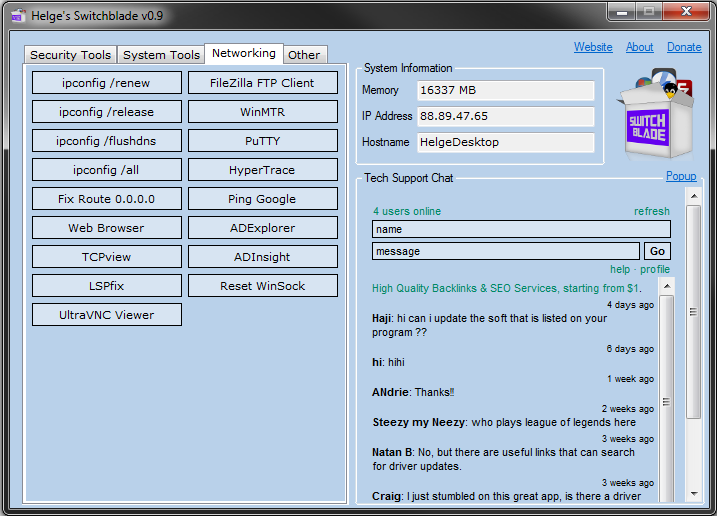Open chat in Popup link
This screenshot has width=717, height=516.
click(681, 176)
